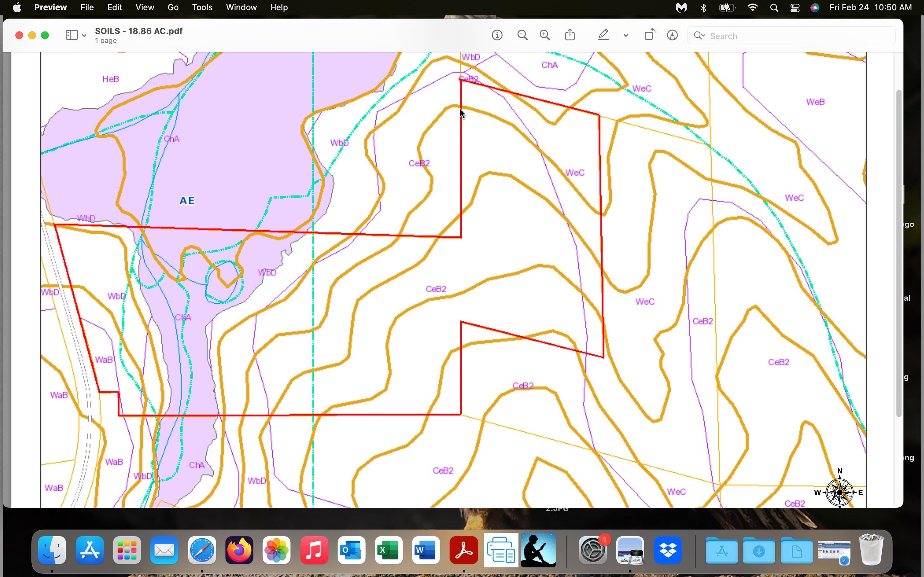Toggle the sidebar view button
This screenshot has width=924, height=577.
pyautogui.click(x=72, y=36)
